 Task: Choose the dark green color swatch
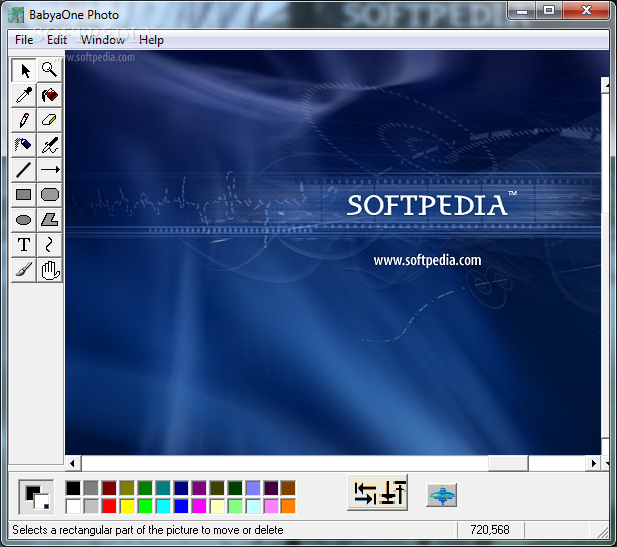(x=145, y=488)
